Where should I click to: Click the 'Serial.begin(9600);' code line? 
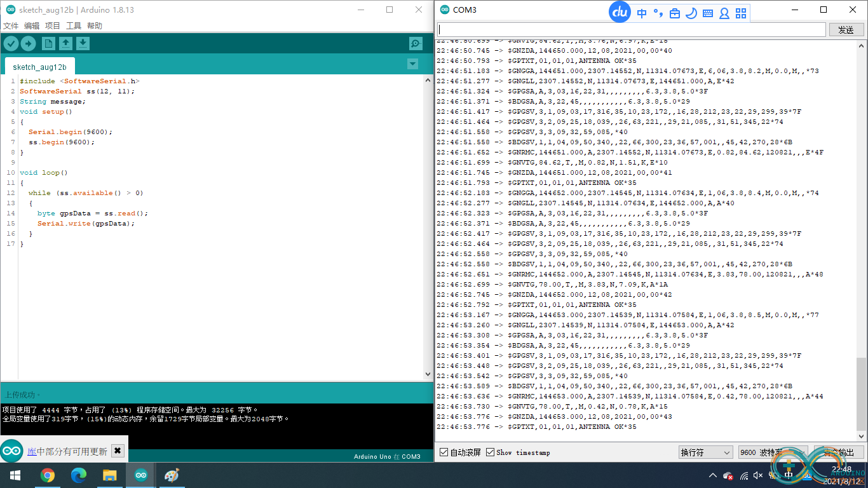71,132
